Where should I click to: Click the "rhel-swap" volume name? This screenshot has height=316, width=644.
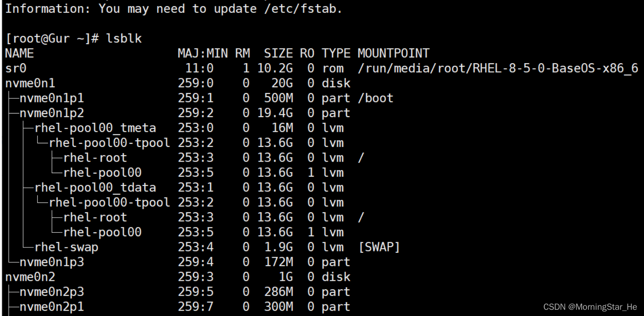click(66, 247)
